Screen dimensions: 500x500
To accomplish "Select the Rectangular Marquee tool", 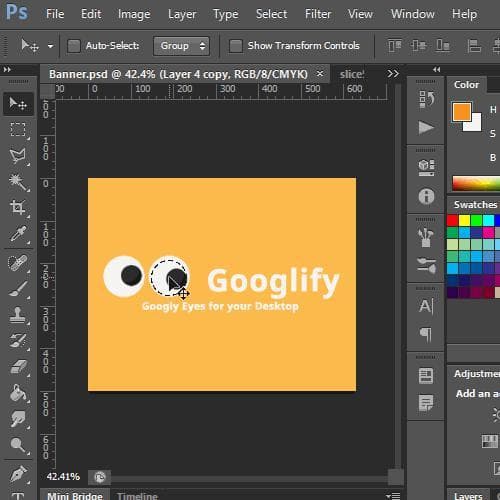I will [18, 130].
